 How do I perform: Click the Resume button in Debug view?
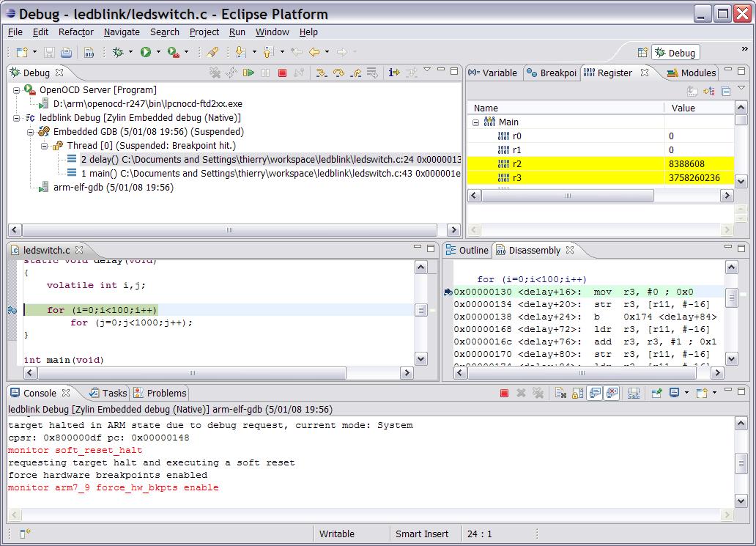point(248,73)
